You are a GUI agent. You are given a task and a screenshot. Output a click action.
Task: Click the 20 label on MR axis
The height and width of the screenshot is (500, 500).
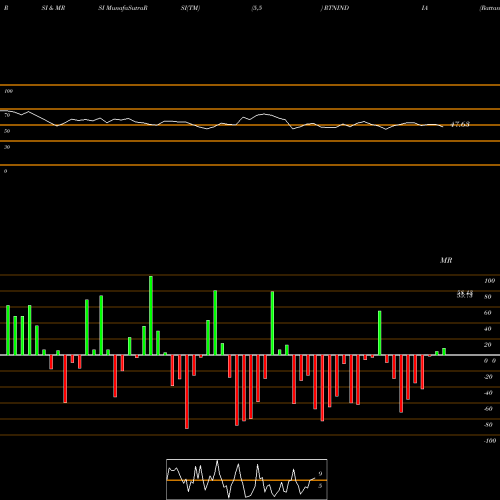487,345
